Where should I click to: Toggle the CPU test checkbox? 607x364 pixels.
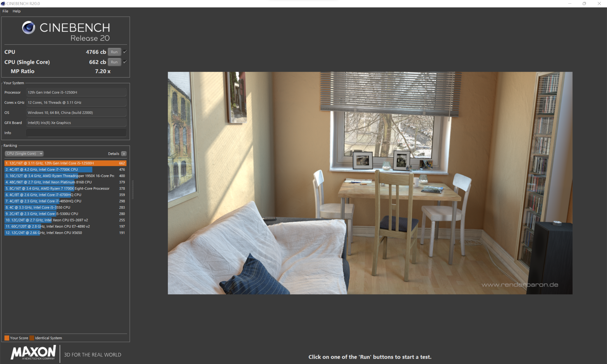click(x=125, y=52)
